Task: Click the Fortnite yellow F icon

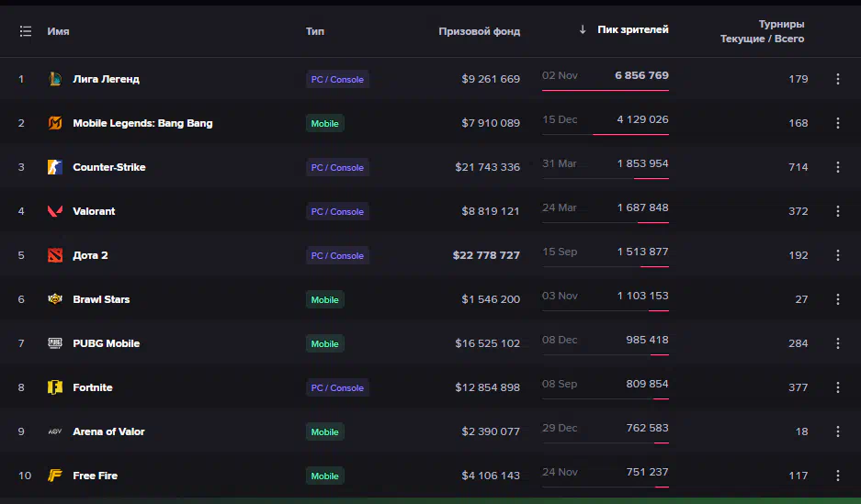Action: point(55,387)
